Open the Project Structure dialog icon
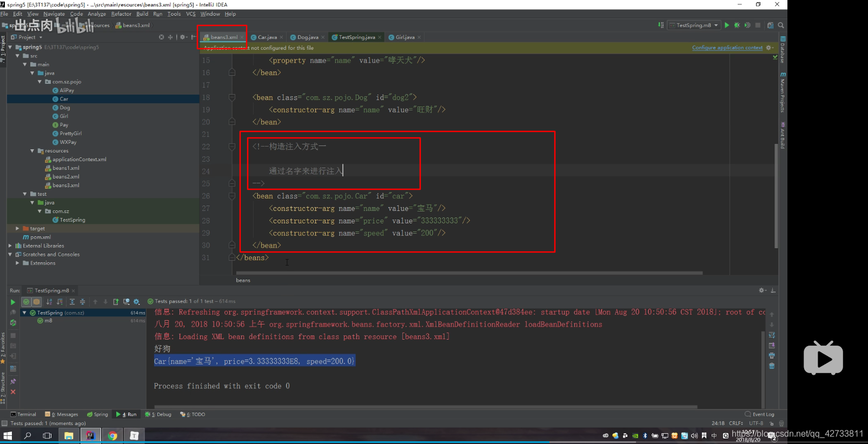Screen dimensions: 868x444 coord(770,25)
